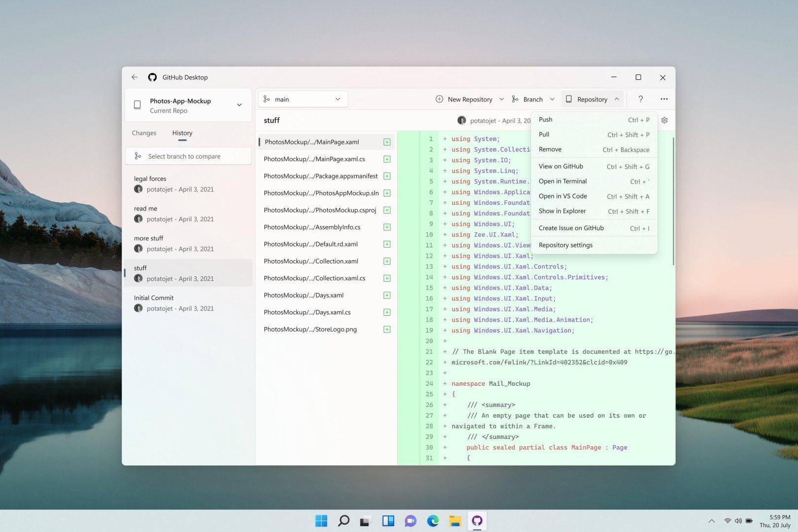798x532 pixels.
Task: Click avatar on legal forces commit
Action: point(138,189)
